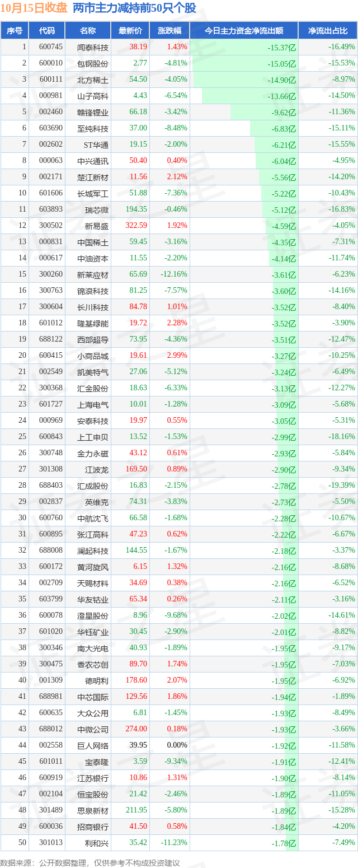Click the 序号 column header

coord(15,31)
